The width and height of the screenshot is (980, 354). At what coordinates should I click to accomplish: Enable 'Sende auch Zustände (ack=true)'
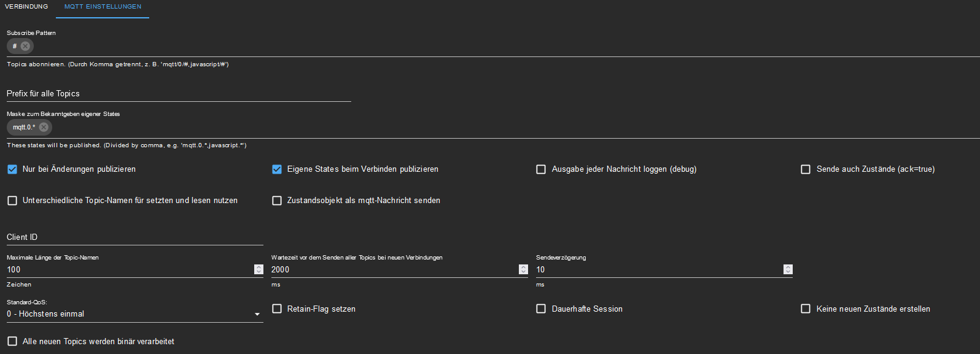click(x=806, y=169)
